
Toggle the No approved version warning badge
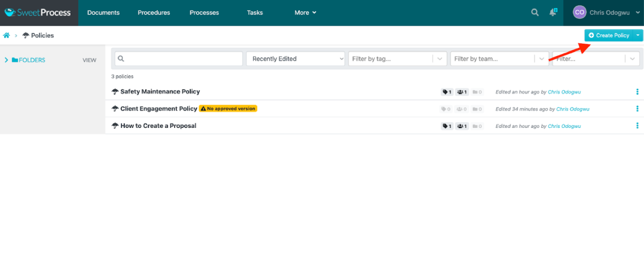(x=229, y=108)
